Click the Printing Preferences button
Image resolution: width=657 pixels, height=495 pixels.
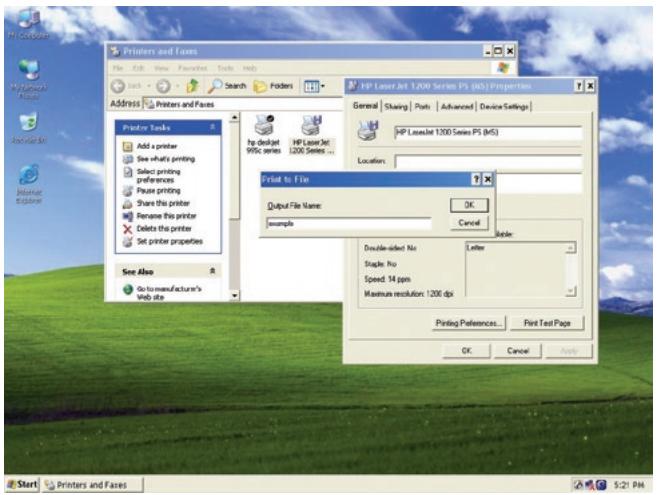[468, 323]
